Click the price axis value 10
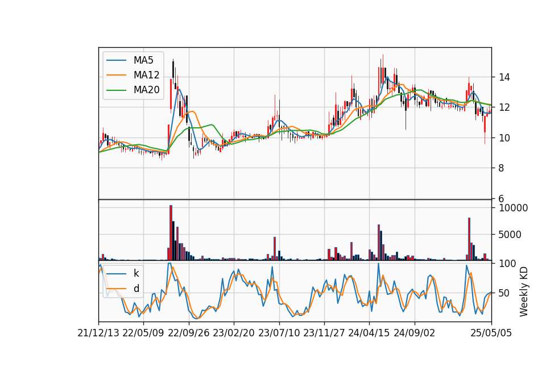Viewport: 546px width, 392px height. coord(504,138)
